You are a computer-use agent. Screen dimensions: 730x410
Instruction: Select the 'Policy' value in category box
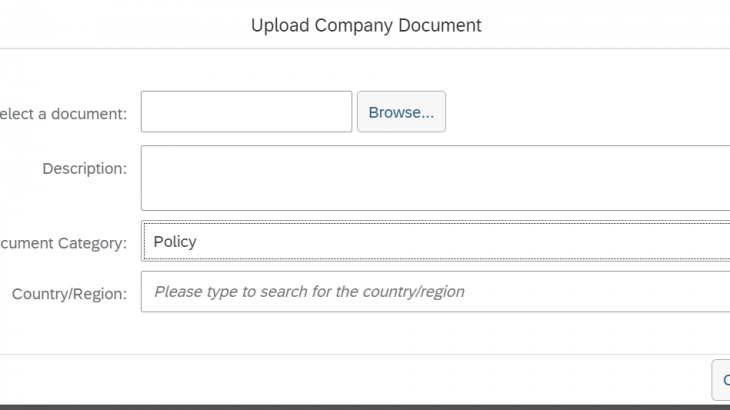(x=175, y=241)
